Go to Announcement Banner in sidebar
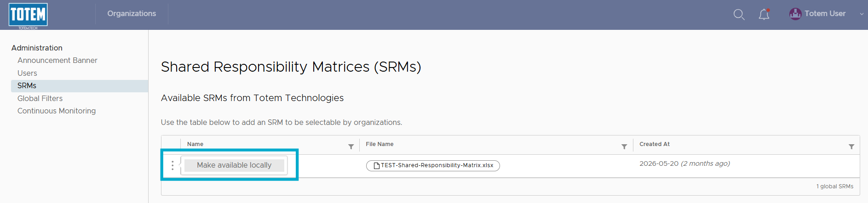This screenshot has width=868, height=203. (57, 60)
